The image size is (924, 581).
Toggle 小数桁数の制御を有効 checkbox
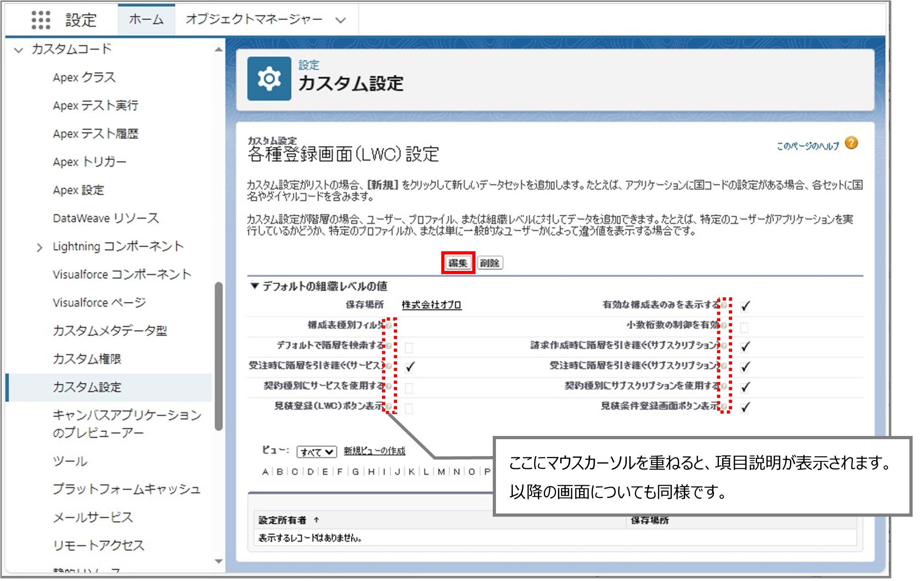click(744, 327)
